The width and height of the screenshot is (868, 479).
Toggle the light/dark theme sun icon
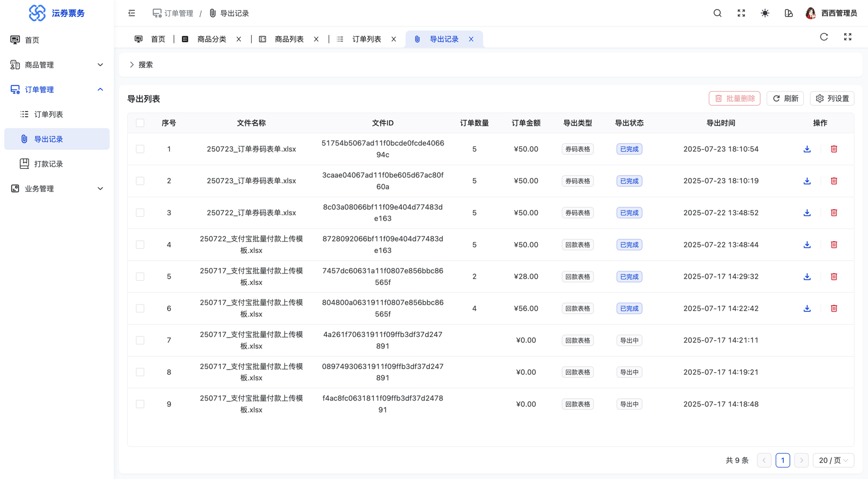[765, 13]
